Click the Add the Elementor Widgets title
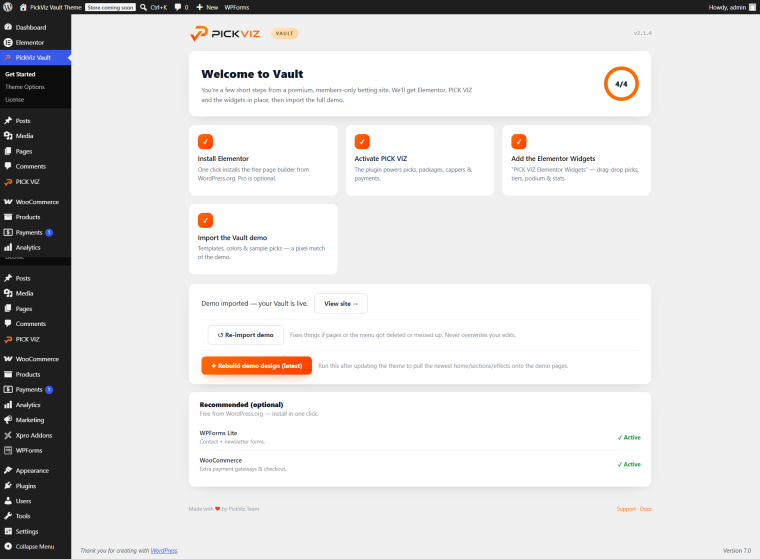Viewport: 760px width, 559px height. click(553, 159)
